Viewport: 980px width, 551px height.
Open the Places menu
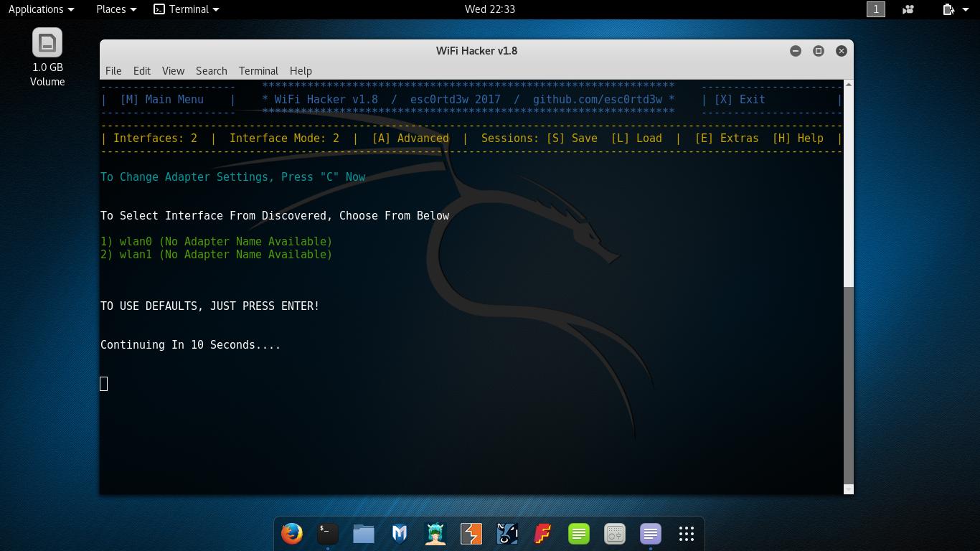pyautogui.click(x=111, y=9)
